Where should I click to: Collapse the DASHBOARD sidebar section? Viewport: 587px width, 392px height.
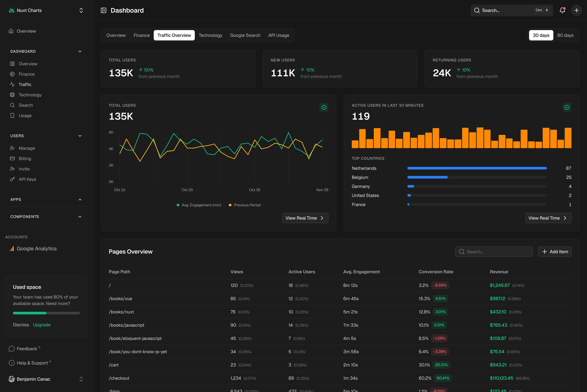click(80, 51)
